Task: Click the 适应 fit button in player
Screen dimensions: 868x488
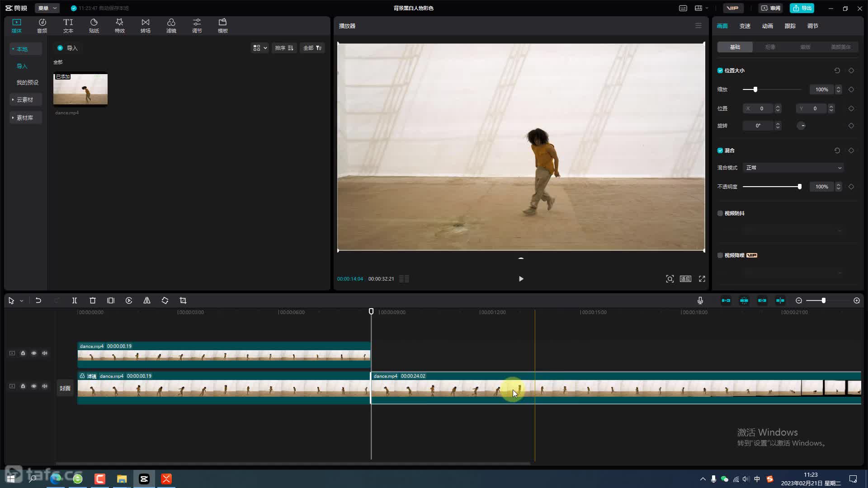Action: coord(685,279)
